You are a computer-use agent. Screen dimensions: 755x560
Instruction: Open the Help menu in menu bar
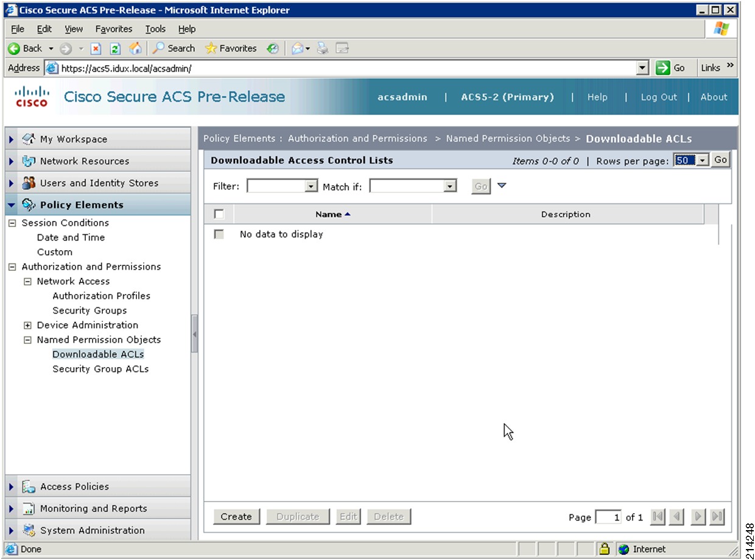(x=187, y=29)
